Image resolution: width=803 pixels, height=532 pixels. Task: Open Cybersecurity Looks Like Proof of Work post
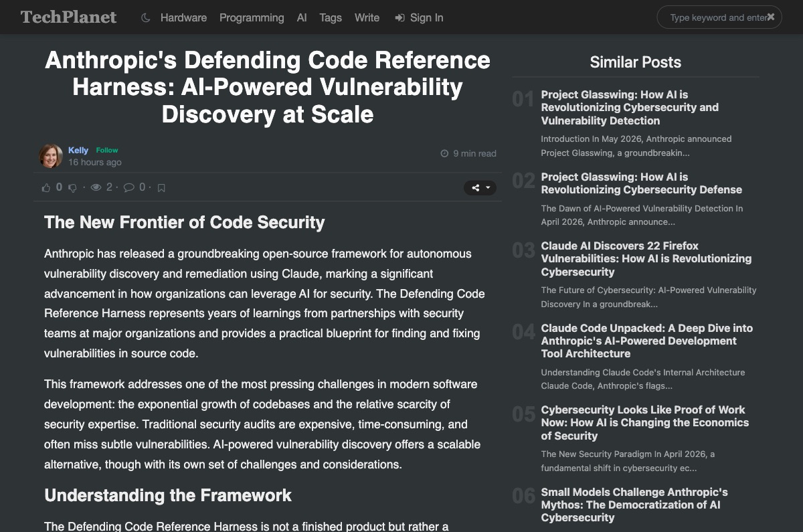[x=645, y=423]
